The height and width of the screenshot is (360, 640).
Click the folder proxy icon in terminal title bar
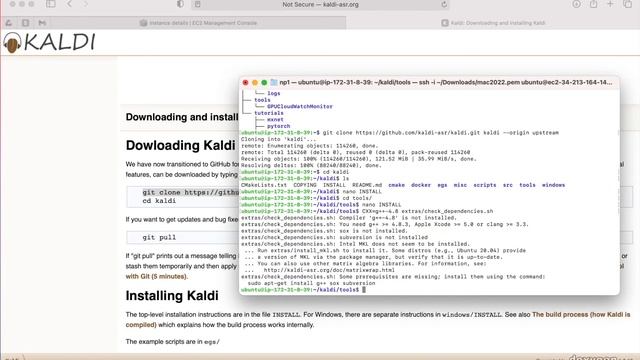click(x=273, y=82)
